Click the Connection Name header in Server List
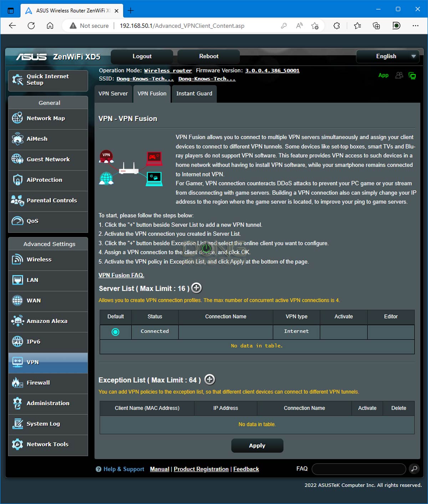The height and width of the screenshot is (504, 428). (x=226, y=317)
